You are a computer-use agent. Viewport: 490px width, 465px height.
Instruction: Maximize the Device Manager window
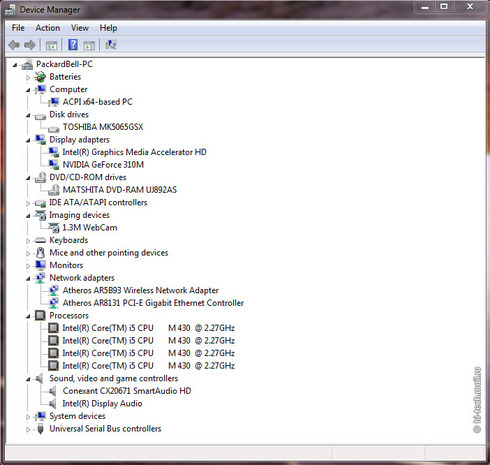point(444,7)
